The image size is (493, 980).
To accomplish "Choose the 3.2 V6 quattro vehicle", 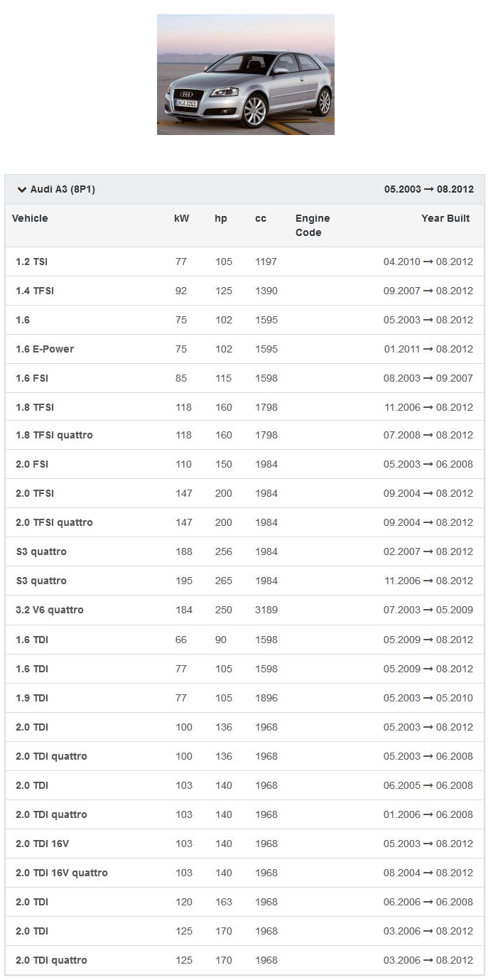I will pos(50,610).
